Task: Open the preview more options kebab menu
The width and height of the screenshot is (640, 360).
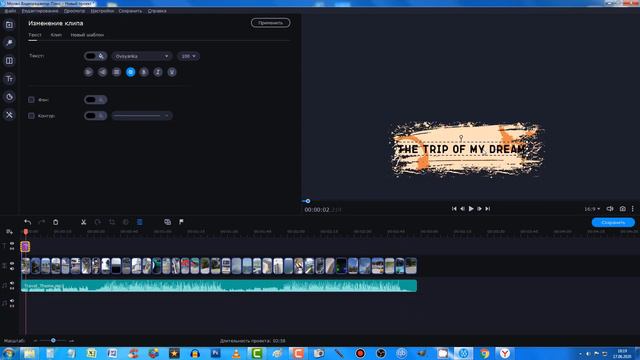Action: (x=633, y=209)
